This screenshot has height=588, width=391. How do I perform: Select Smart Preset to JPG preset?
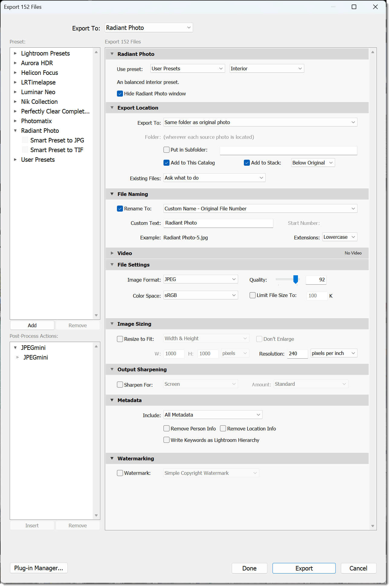(57, 140)
